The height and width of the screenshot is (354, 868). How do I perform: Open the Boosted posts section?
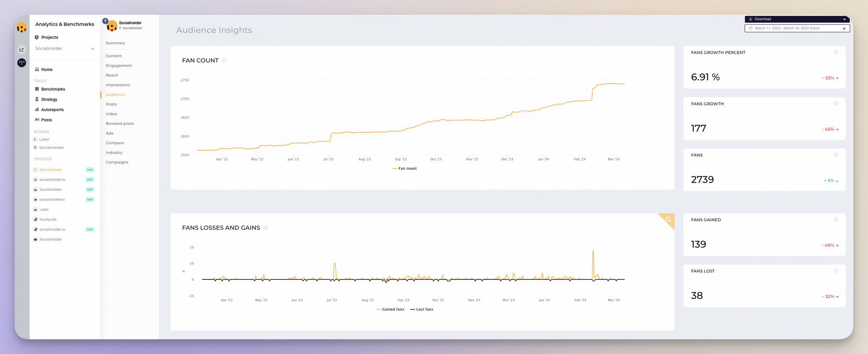(x=120, y=124)
